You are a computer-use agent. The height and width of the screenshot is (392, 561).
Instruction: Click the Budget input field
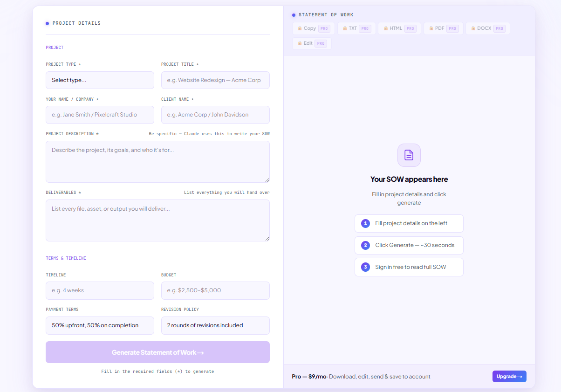tap(215, 290)
